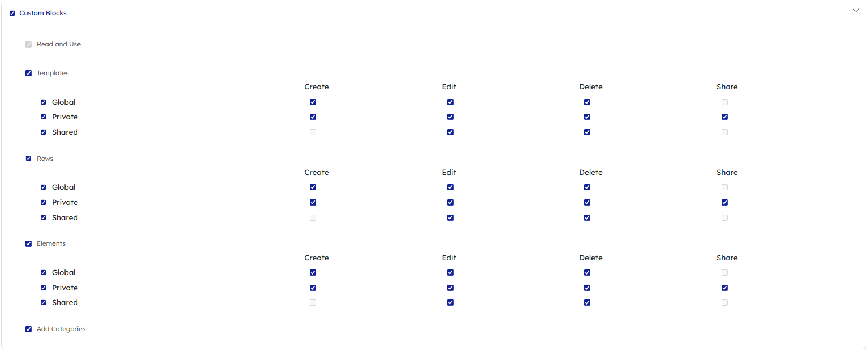Toggle the Rows Global row checkbox

(x=44, y=187)
